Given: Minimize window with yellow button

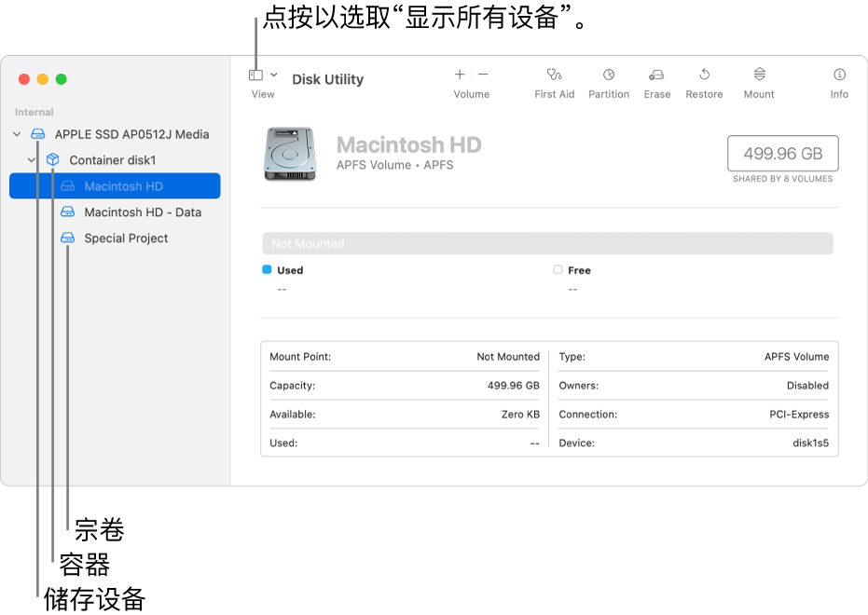Looking at the screenshot, I should click(43, 79).
